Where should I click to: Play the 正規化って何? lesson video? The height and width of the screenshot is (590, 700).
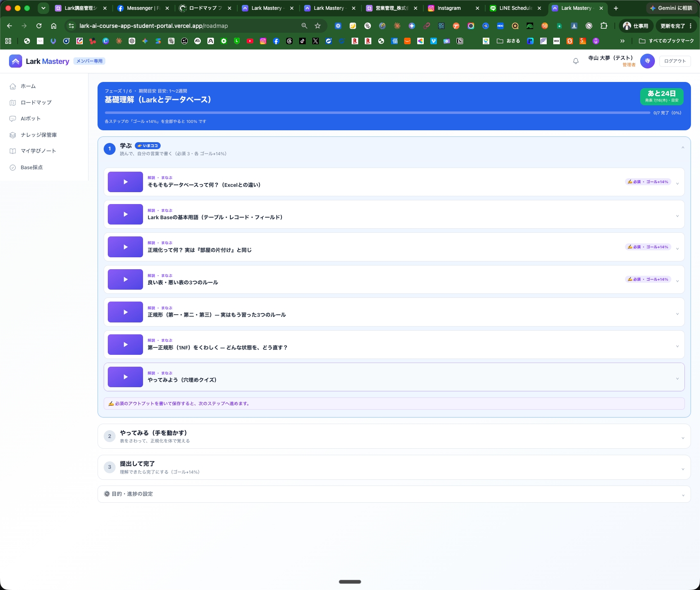pyautogui.click(x=125, y=247)
